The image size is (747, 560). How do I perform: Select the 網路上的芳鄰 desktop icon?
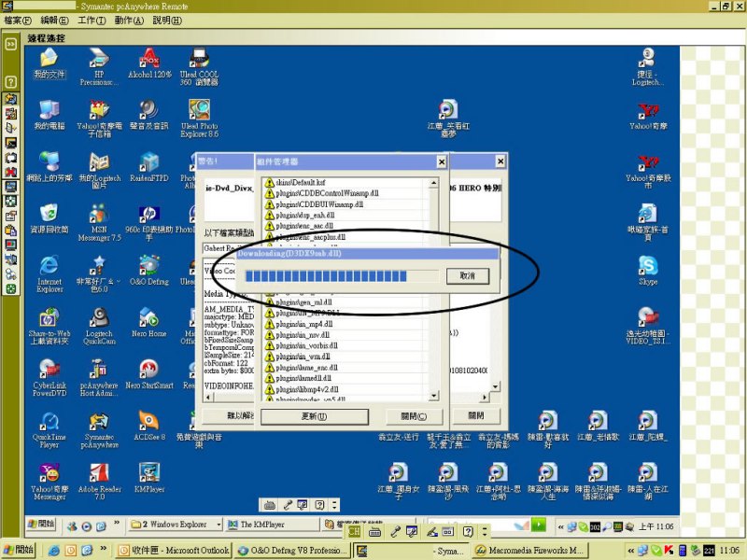pyautogui.click(x=49, y=167)
